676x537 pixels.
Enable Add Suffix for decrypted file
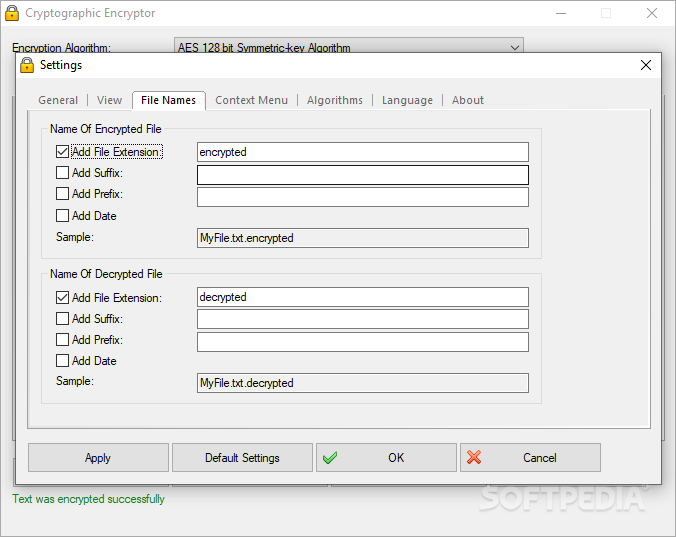[63, 318]
